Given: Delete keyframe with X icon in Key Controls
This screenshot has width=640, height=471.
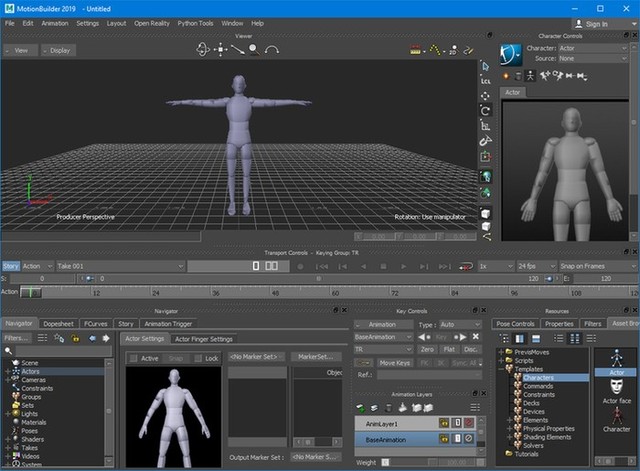Looking at the screenshot, I should (x=478, y=337).
